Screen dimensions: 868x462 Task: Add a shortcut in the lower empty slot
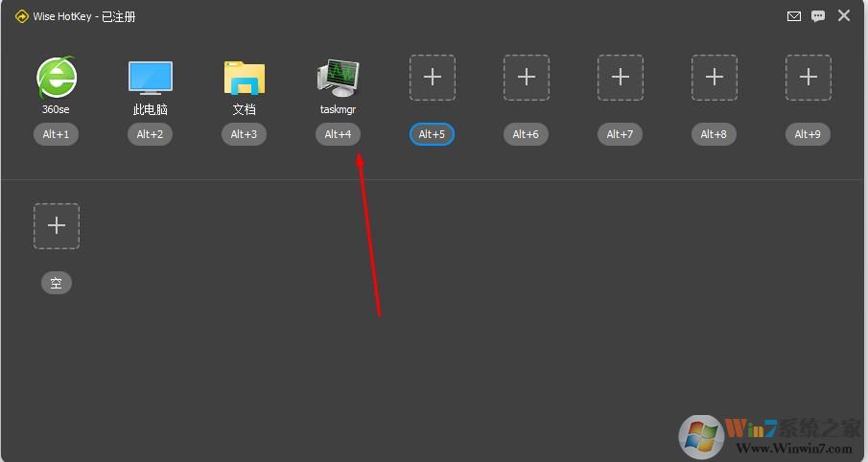57,226
